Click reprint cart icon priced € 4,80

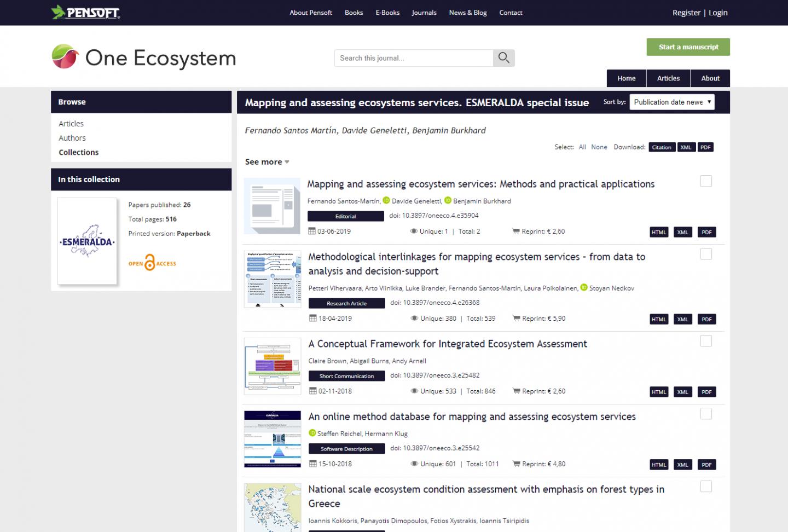[516, 464]
